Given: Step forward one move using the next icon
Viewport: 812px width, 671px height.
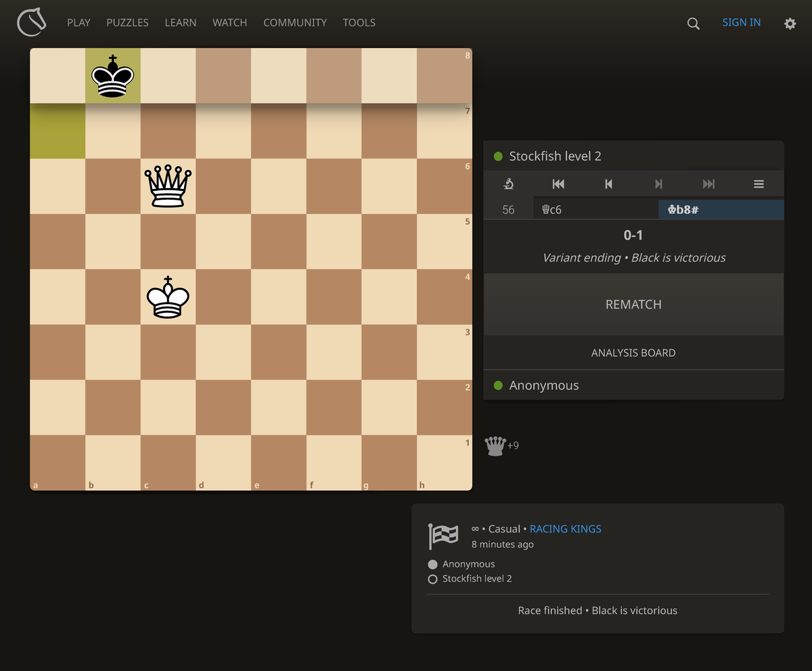Looking at the screenshot, I should click(658, 183).
